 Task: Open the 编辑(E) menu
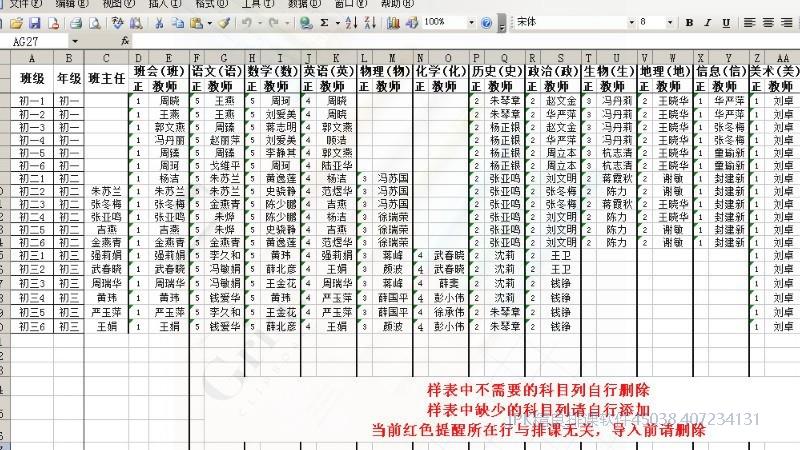click(x=72, y=4)
